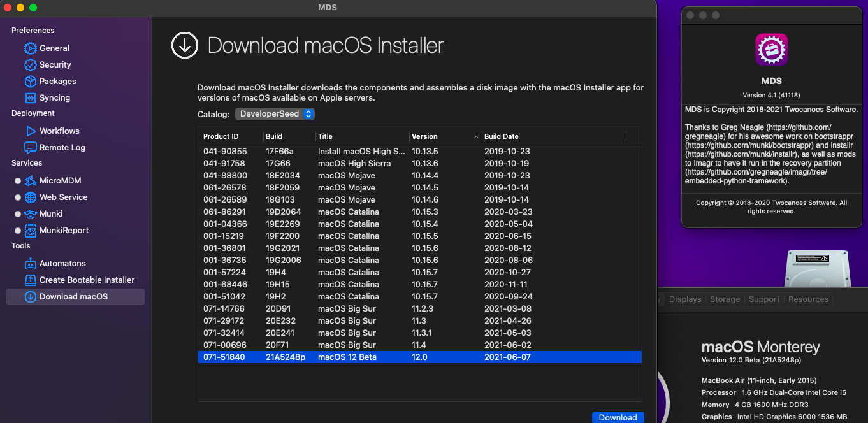Toggle Version column sort arrow

tap(476, 137)
